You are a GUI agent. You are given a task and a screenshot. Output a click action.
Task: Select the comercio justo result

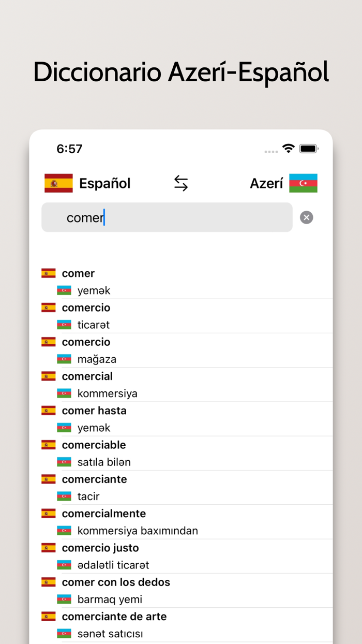coord(100,547)
